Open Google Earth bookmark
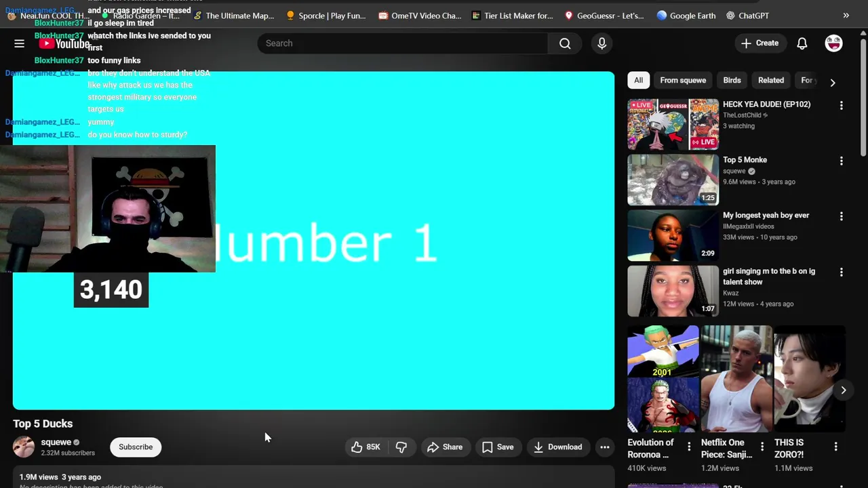The image size is (868, 488). [x=686, y=16]
